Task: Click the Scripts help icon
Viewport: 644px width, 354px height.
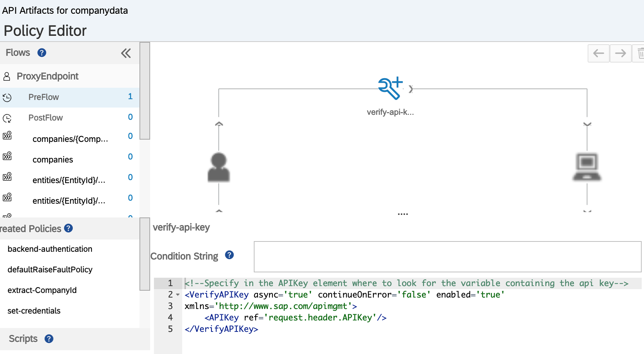Action: (49, 339)
